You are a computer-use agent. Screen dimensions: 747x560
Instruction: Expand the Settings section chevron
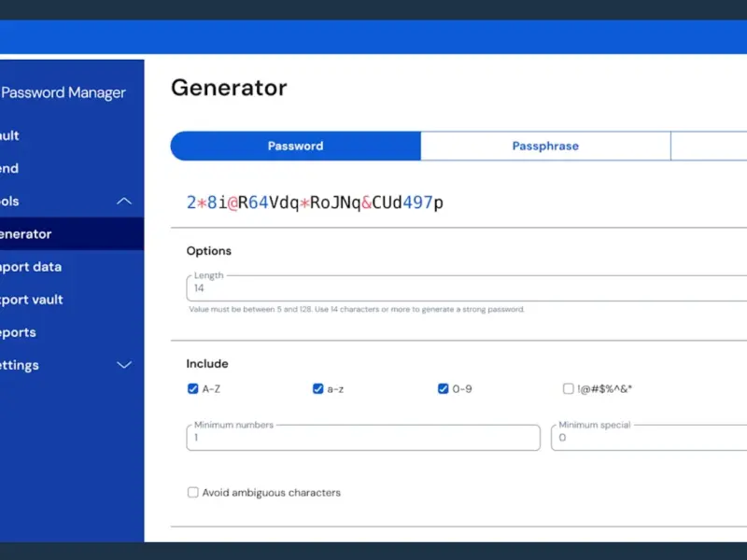(x=123, y=365)
